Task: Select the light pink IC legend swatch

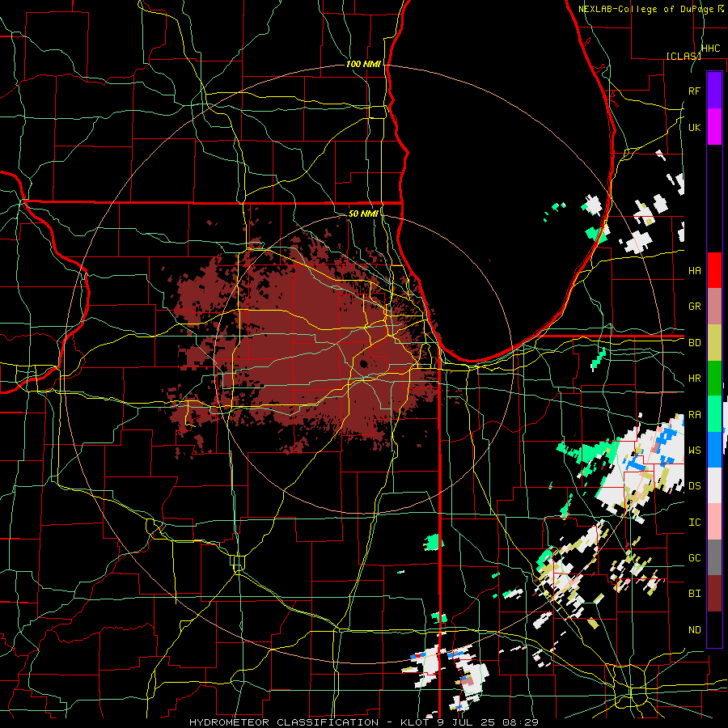Action: point(714,522)
